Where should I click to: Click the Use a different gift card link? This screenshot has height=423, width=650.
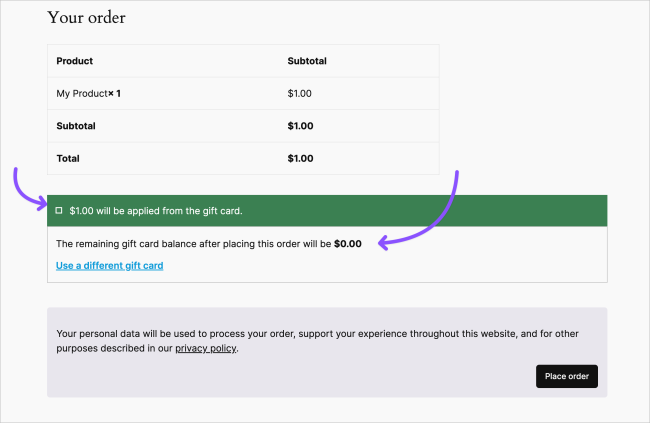click(109, 266)
